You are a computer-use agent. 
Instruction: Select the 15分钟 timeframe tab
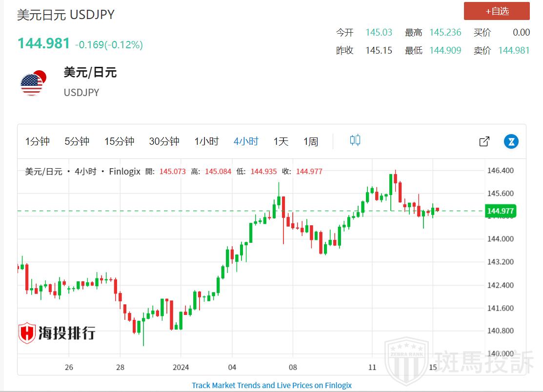(x=120, y=141)
